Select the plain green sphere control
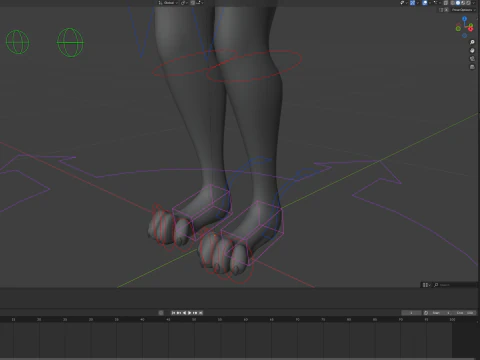Screen dimensions: 480x360 click(x=18, y=42)
